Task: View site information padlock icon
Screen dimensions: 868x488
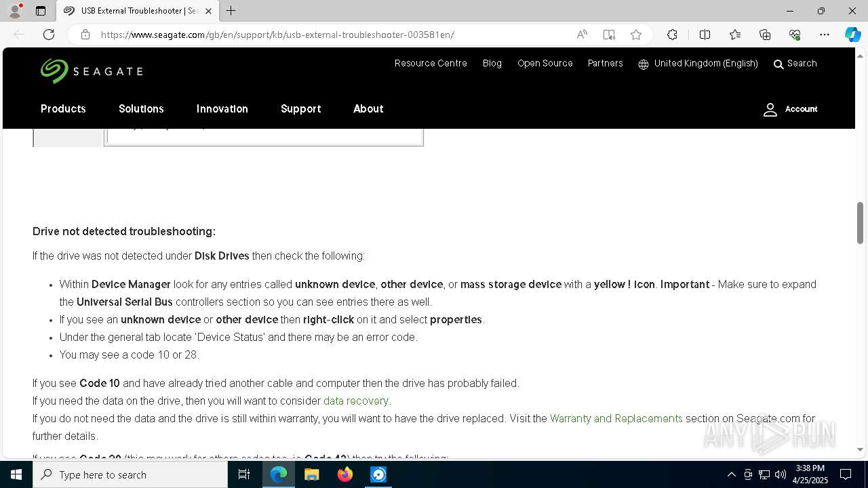Action: pyautogui.click(x=85, y=35)
